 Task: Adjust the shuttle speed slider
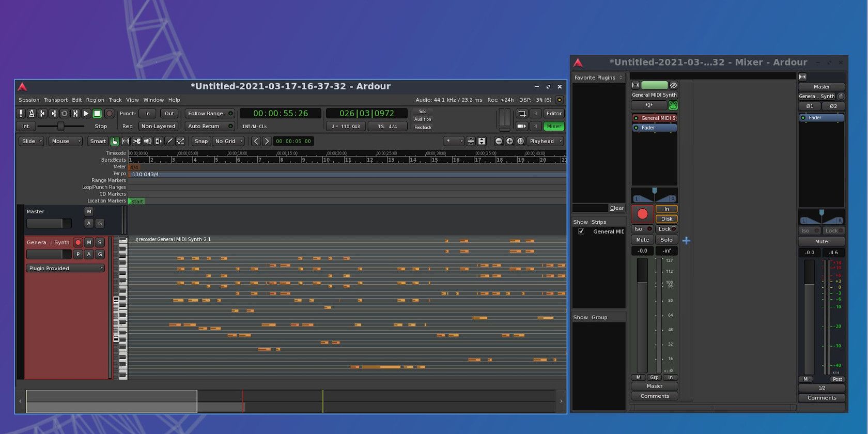pyautogui.click(x=60, y=126)
